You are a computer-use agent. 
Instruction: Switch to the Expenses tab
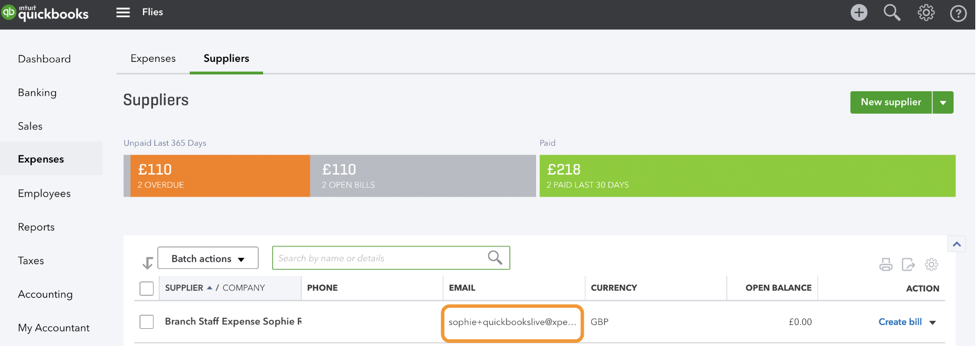[153, 59]
